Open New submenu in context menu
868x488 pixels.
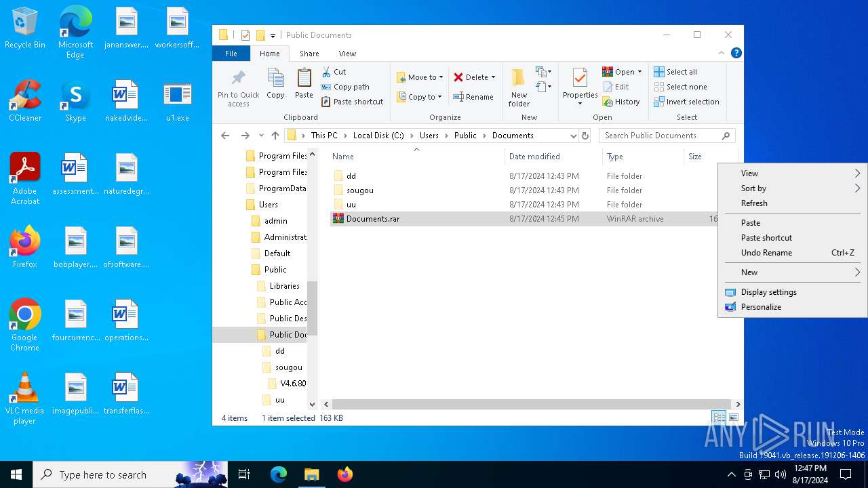[792, 272]
